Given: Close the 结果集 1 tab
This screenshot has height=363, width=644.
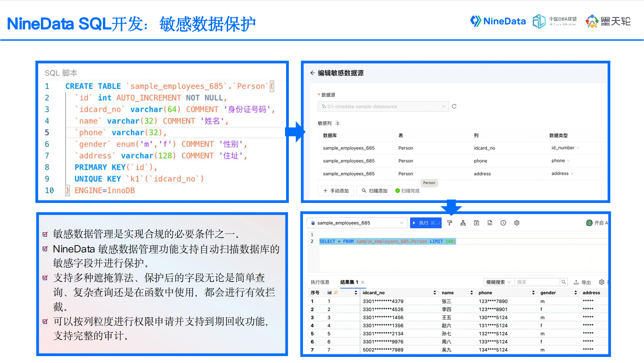Looking at the screenshot, I should point(363,282).
